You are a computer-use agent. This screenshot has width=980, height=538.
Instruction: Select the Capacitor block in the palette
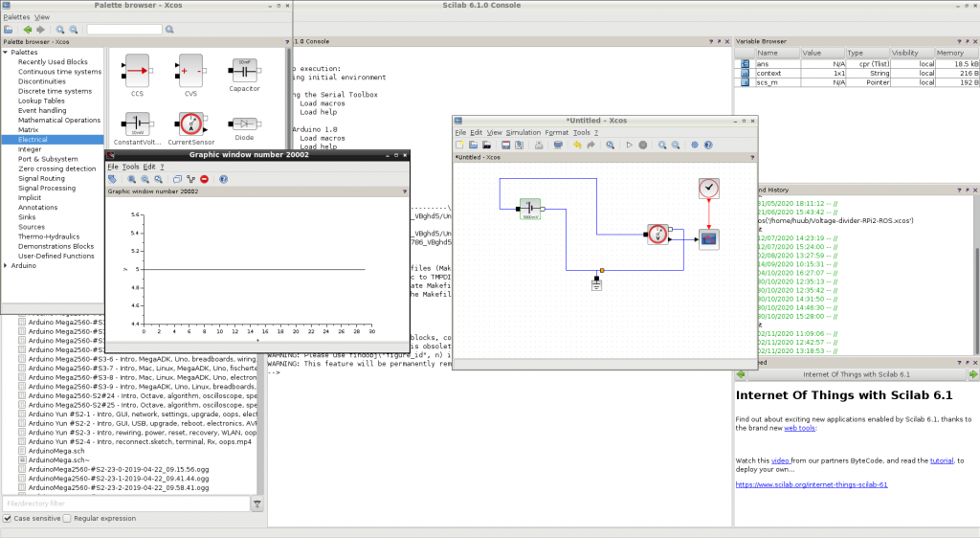pyautogui.click(x=244, y=76)
